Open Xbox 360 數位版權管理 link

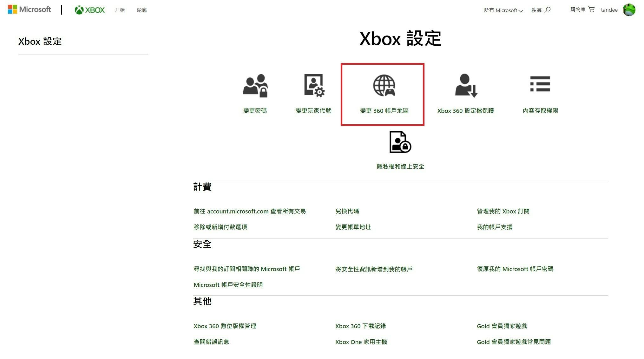(225, 326)
